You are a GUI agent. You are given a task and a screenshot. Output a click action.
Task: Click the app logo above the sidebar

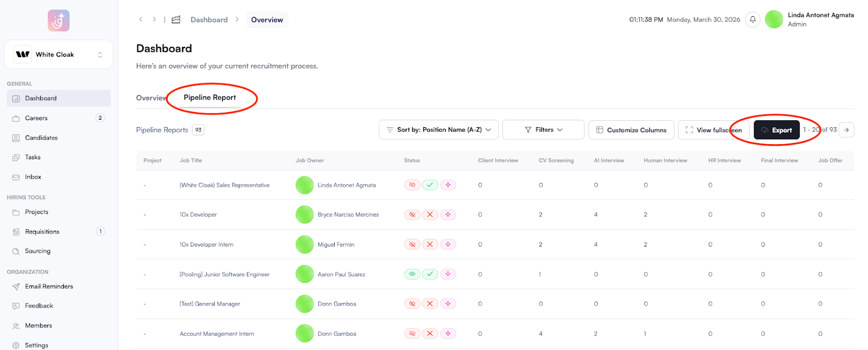(x=59, y=21)
